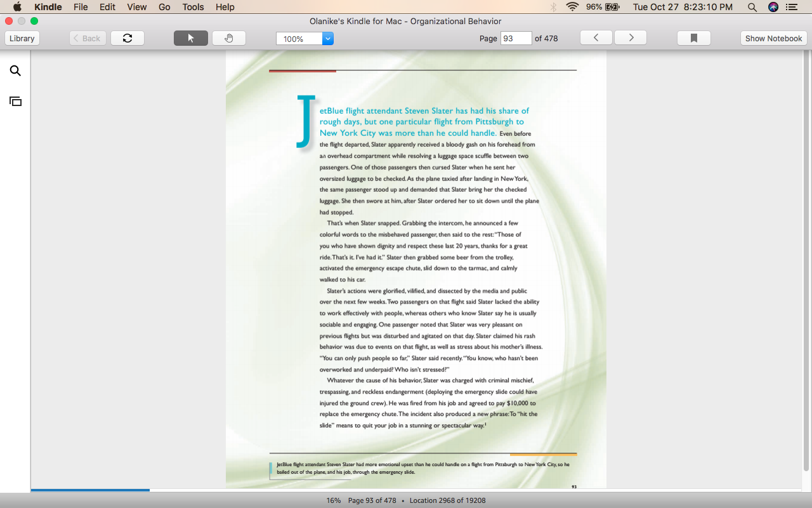The height and width of the screenshot is (508, 812).
Task: Select the arrow pointer tool
Action: point(191,38)
